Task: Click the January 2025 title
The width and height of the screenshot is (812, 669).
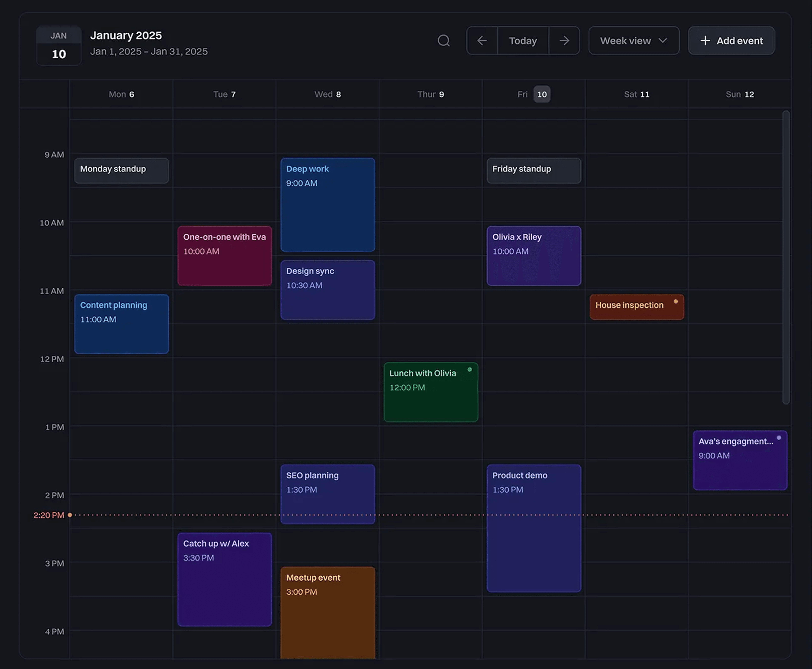Action: coord(126,35)
